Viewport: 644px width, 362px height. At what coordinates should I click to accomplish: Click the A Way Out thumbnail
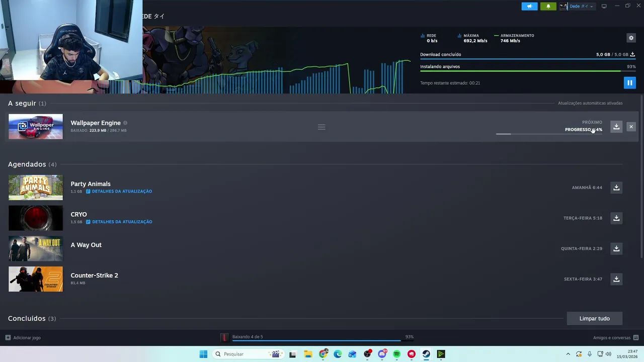click(36, 248)
